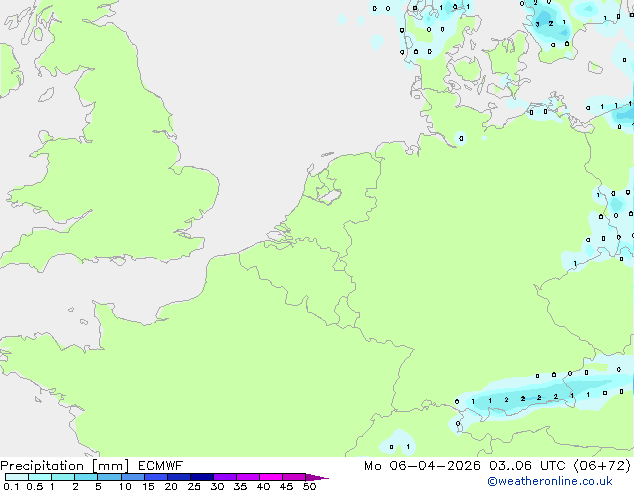This screenshot has height=490, width=634.
Task: Click the '0.1' legend scale label
Action: (11, 486)
